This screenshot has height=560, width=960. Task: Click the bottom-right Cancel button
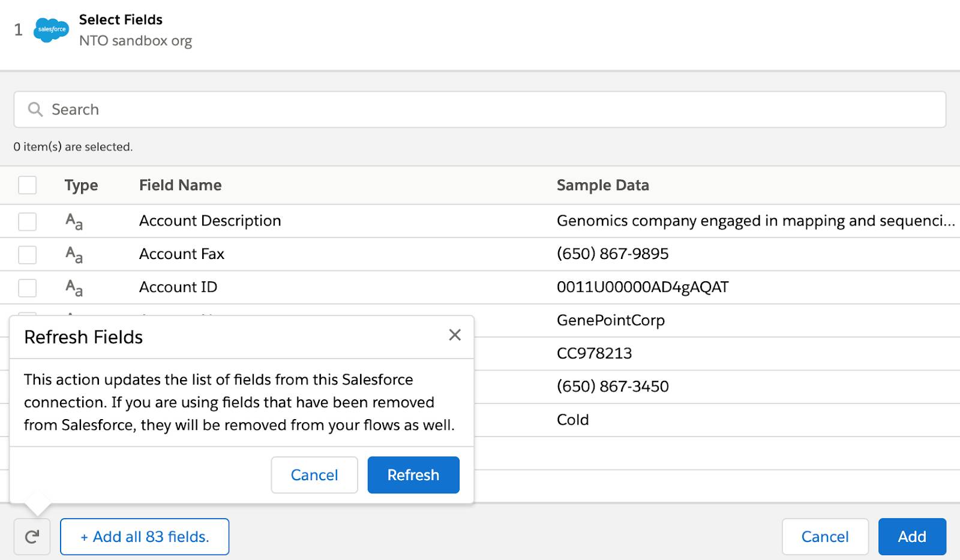coord(825,537)
